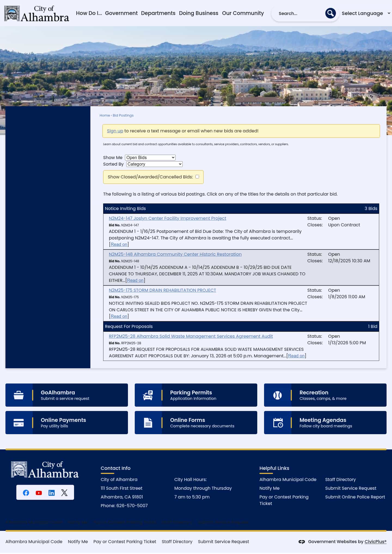Click the Search input field
This screenshot has width=392, height=554.
click(x=299, y=13)
